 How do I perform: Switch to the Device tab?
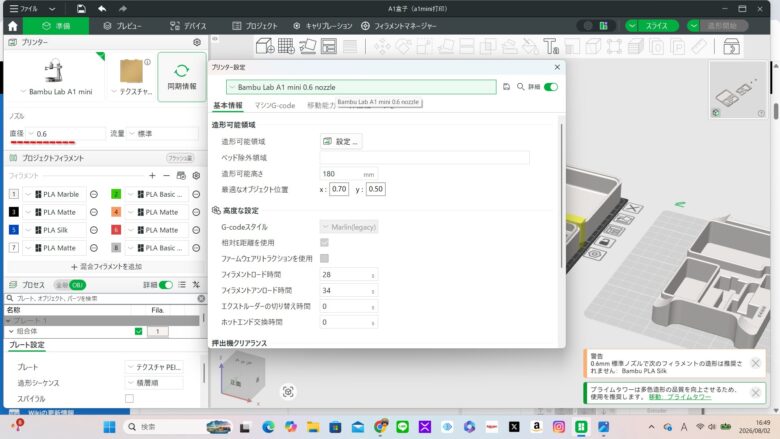[x=188, y=26]
